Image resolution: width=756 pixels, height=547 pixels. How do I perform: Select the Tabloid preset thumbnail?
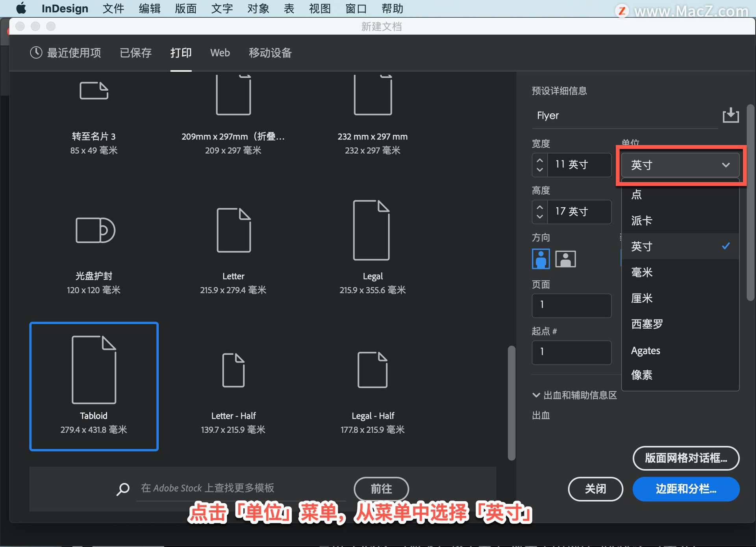point(94,370)
